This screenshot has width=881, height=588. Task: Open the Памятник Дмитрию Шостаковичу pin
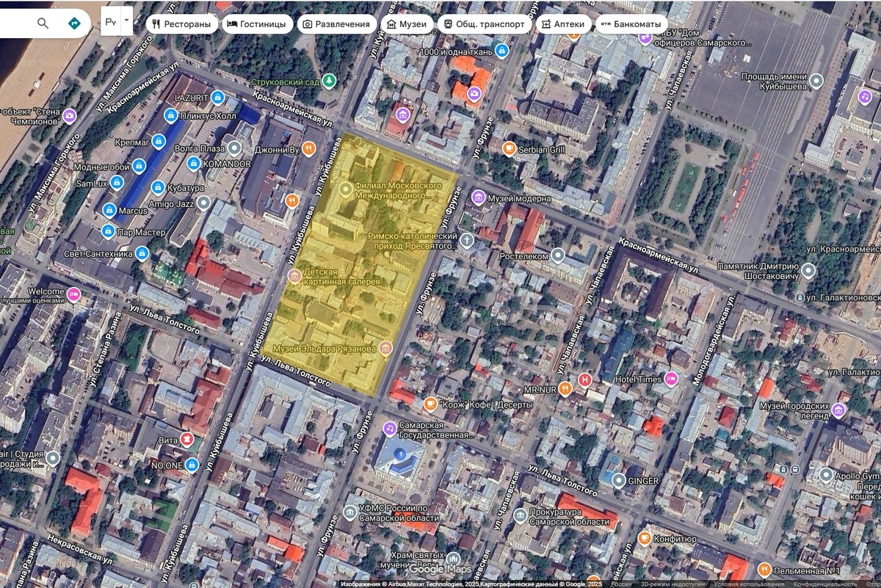pos(808,270)
